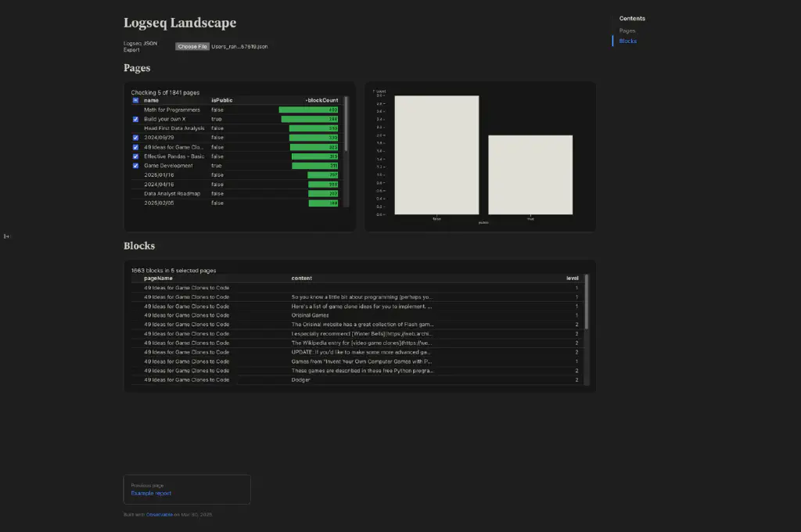801x532 pixels.
Task: Jump to Pages in Contents sidebar
Action: [627, 31]
